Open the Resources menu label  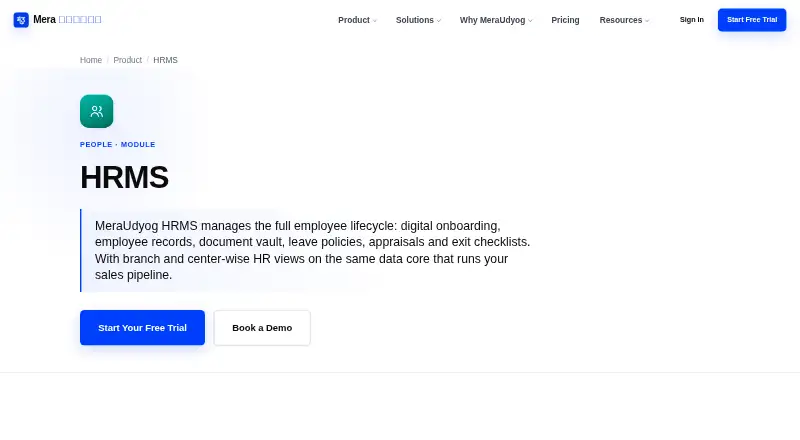point(620,20)
